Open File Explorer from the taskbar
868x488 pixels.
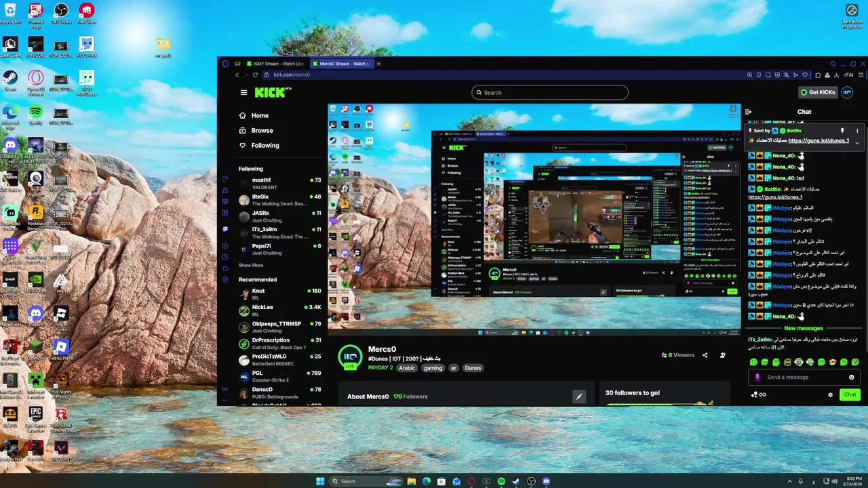(411, 481)
